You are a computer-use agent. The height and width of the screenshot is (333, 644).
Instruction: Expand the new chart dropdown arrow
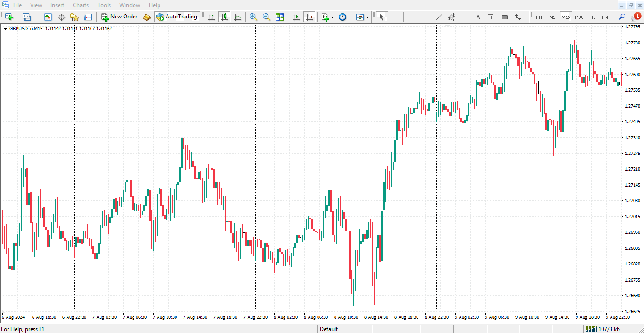coord(17,17)
